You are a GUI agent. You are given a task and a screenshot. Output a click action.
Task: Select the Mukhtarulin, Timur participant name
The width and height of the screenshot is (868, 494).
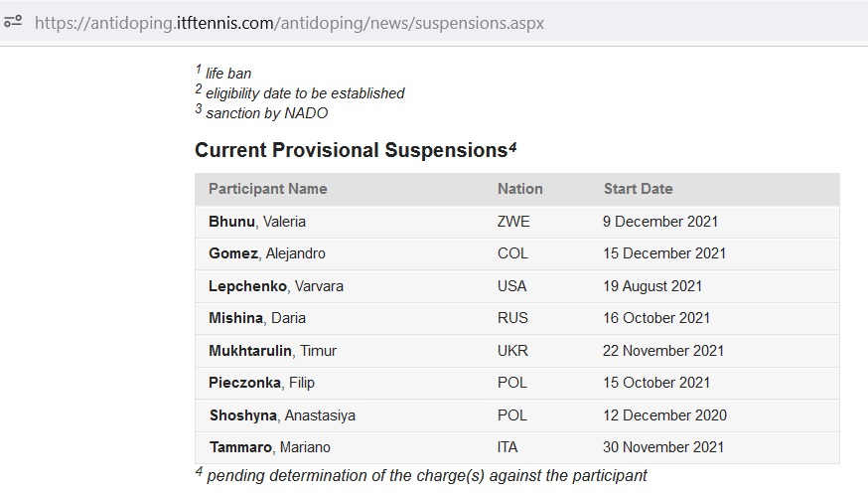click(x=272, y=351)
